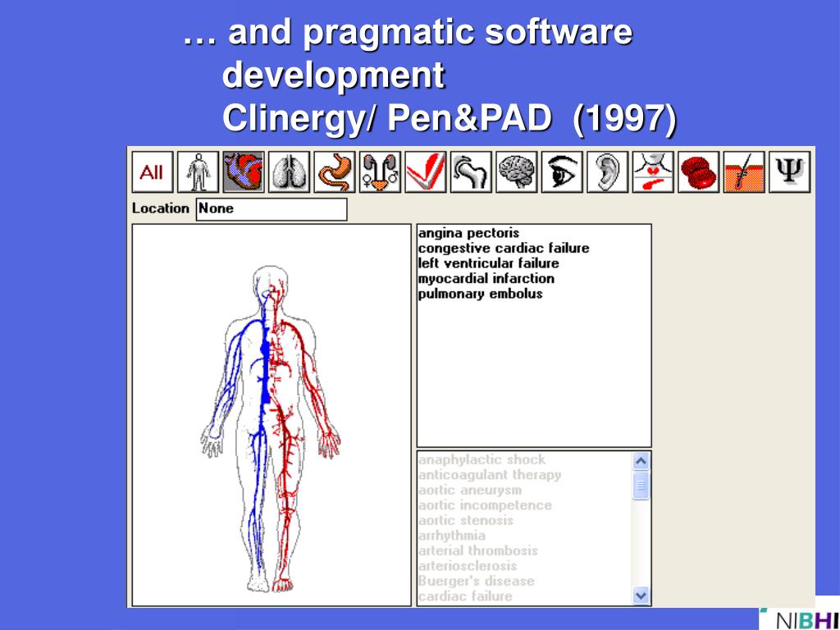
Task: Choose aortic incompetence entry
Action: 485,505
